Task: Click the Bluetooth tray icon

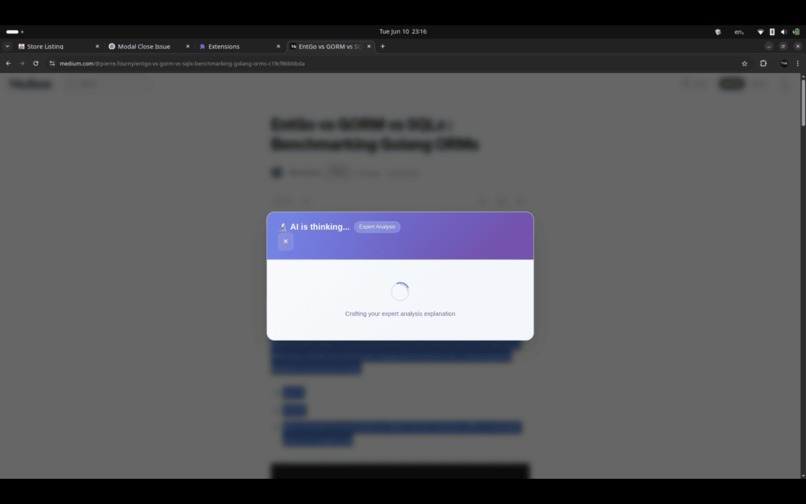Action: click(x=772, y=32)
